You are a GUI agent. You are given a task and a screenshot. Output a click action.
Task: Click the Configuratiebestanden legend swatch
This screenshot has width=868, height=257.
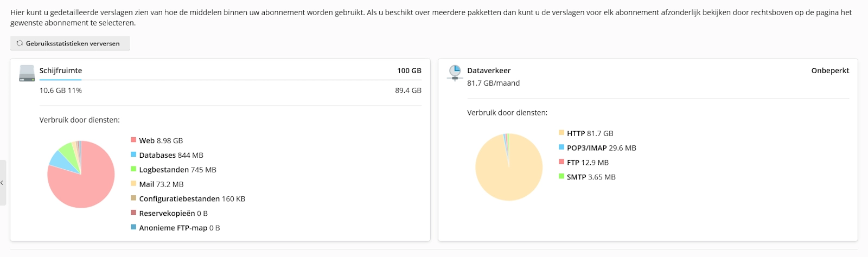(133, 198)
